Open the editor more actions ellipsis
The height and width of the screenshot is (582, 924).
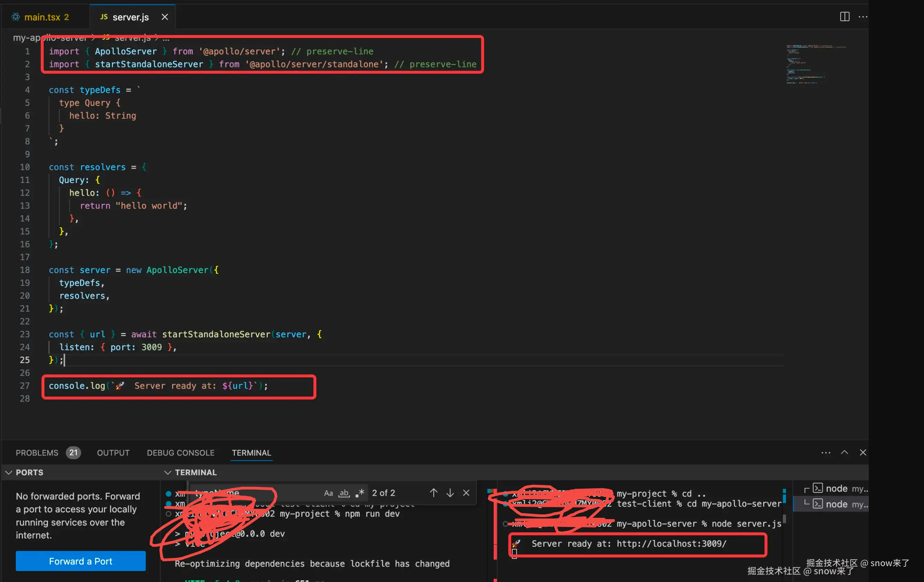(863, 17)
